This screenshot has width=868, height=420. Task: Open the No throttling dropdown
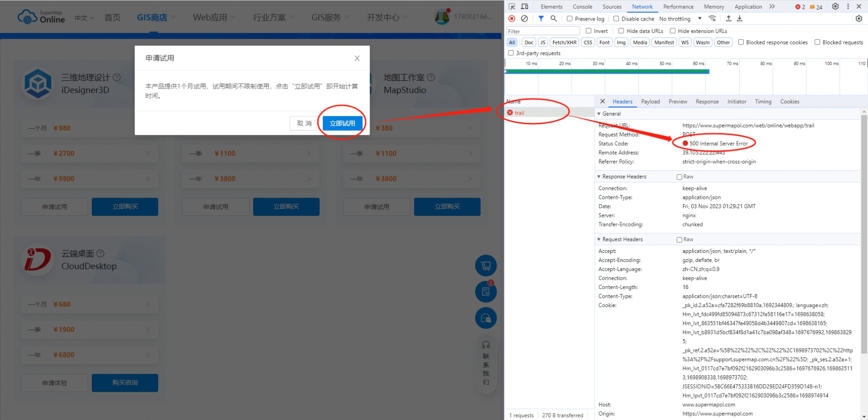[x=680, y=19]
